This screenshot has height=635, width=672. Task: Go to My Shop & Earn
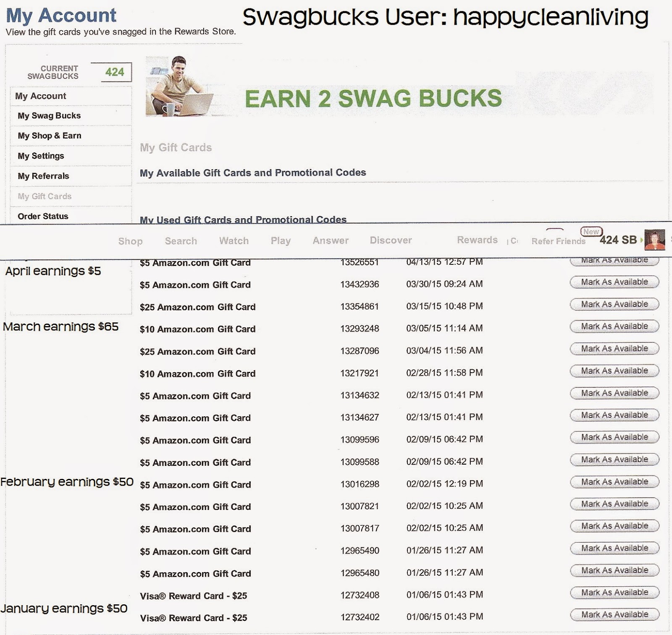pyautogui.click(x=50, y=136)
